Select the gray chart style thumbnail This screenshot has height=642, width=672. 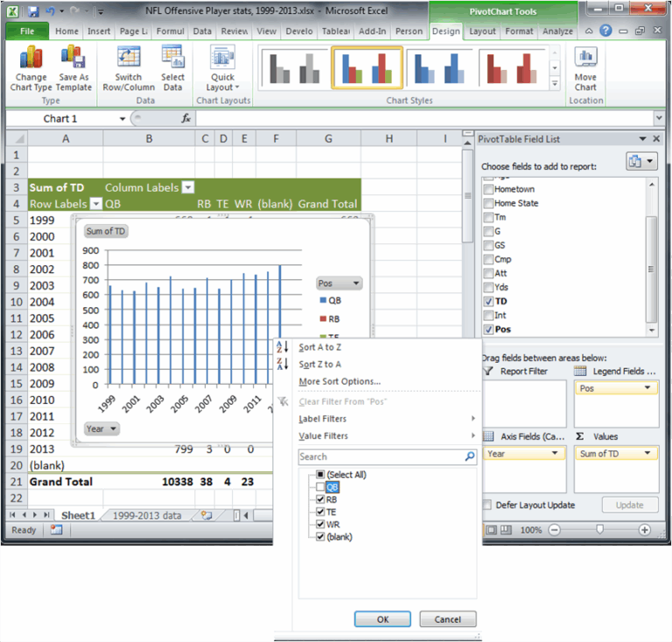294,68
